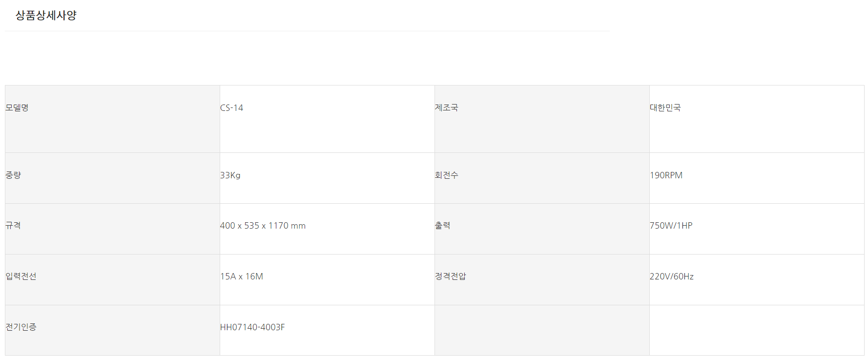
Task: Click the 중량 label cell
Action: [13, 175]
